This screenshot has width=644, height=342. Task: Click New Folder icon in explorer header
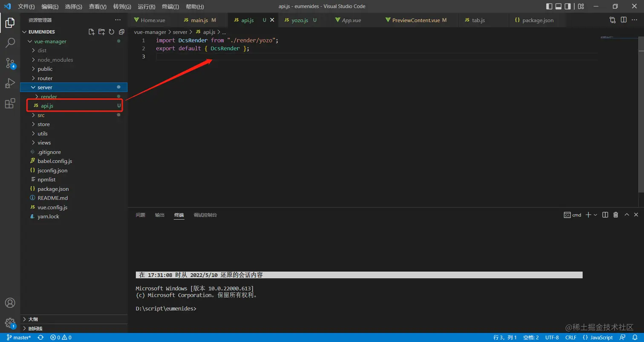101,32
